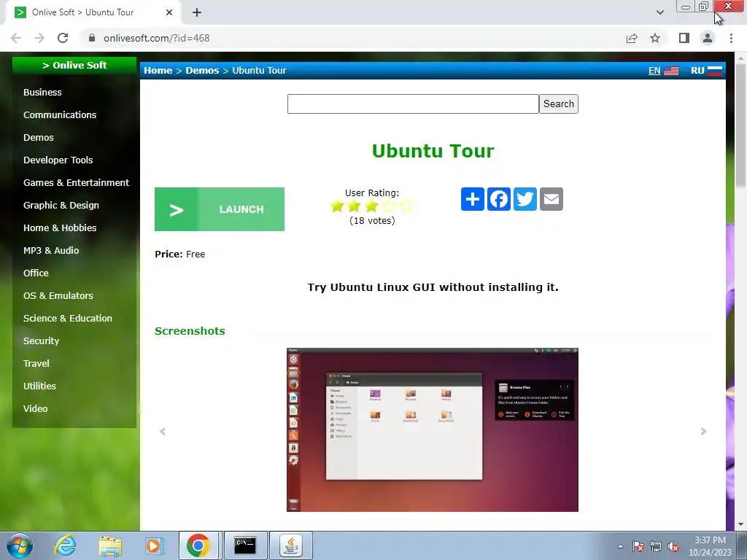Launch Internet Explorer from taskbar
Screen dimensions: 747x560
click(x=65, y=545)
